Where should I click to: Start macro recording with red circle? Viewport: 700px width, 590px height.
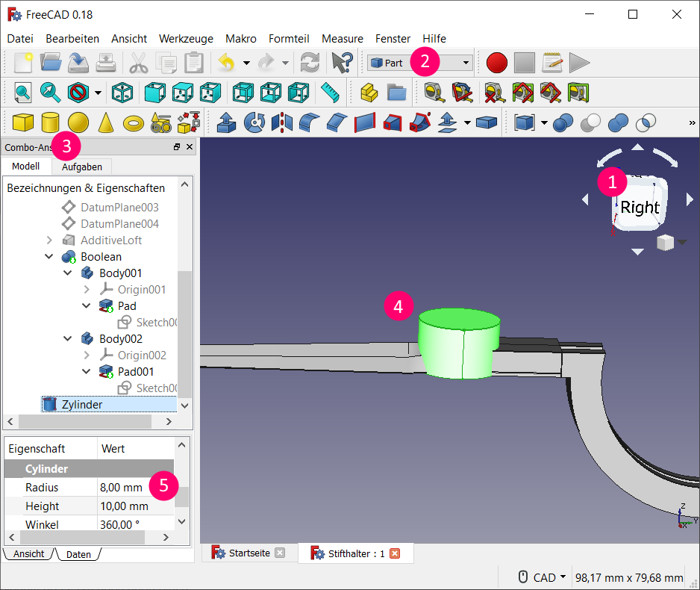[x=496, y=63]
